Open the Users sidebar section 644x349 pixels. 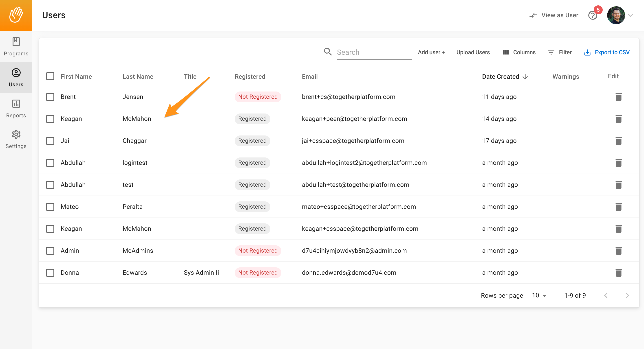(16, 77)
